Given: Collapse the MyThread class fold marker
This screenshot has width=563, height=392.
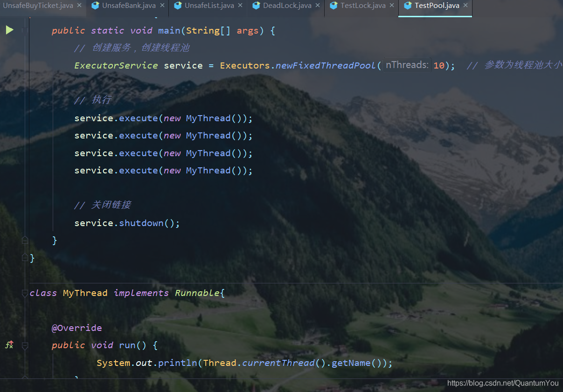Looking at the screenshot, I should coord(25,293).
